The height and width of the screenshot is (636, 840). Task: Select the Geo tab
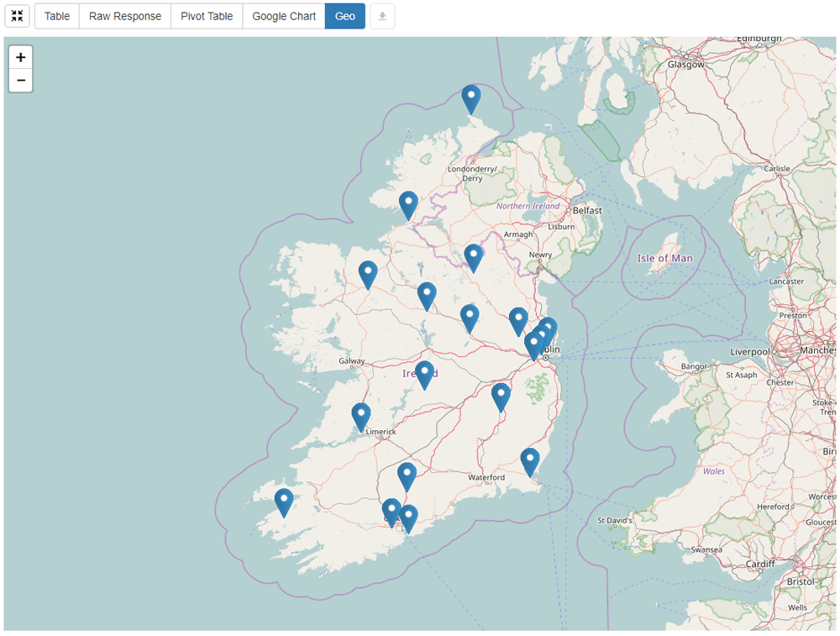(x=345, y=16)
